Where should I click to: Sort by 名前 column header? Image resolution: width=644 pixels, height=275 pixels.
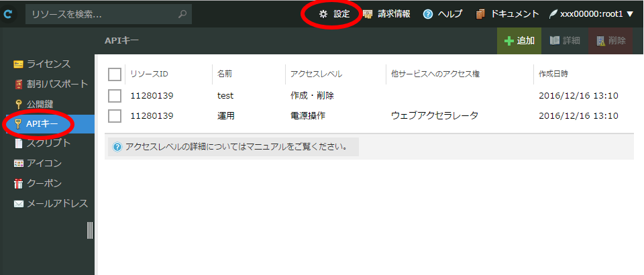225,74
